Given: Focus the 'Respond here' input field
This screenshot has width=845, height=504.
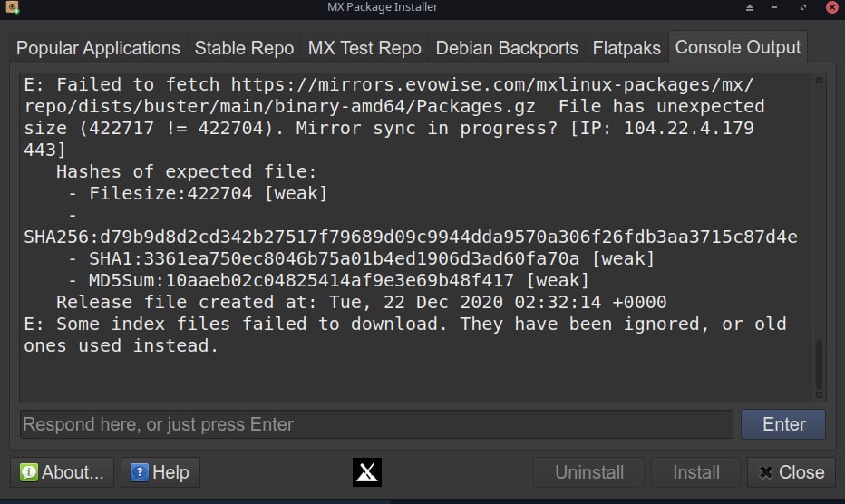Looking at the screenshot, I should (376, 424).
